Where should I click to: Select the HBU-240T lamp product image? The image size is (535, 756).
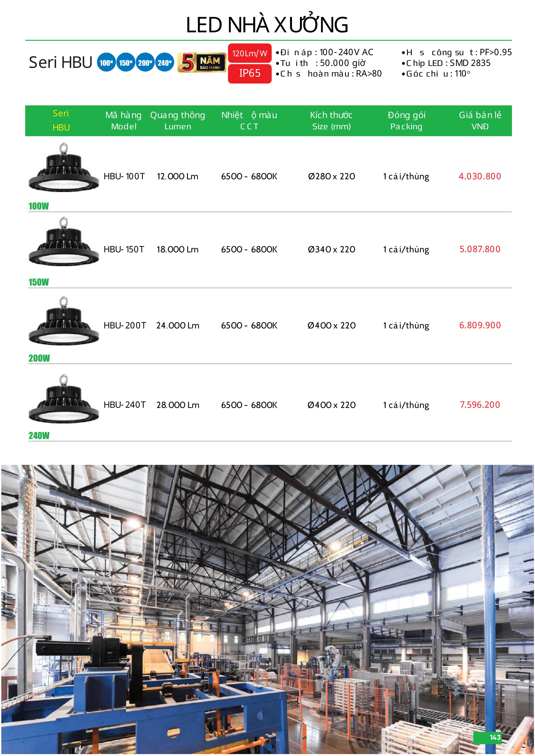(x=64, y=398)
